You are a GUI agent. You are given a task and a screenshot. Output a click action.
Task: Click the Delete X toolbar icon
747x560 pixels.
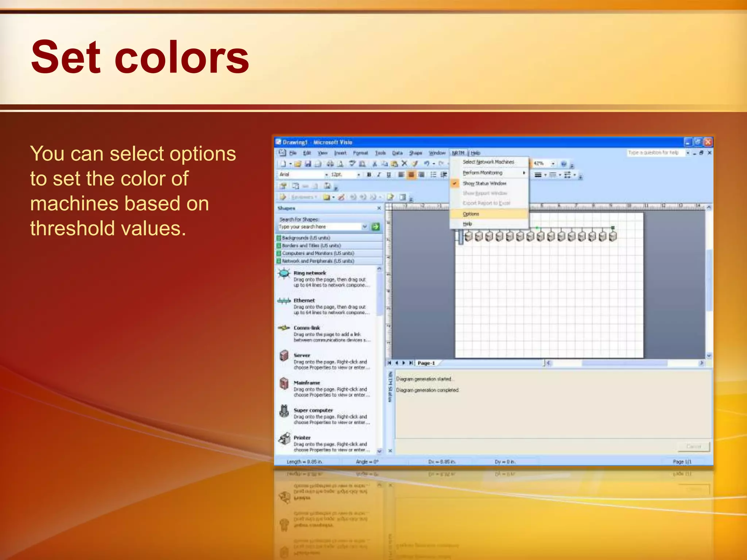pyautogui.click(x=404, y=164)
